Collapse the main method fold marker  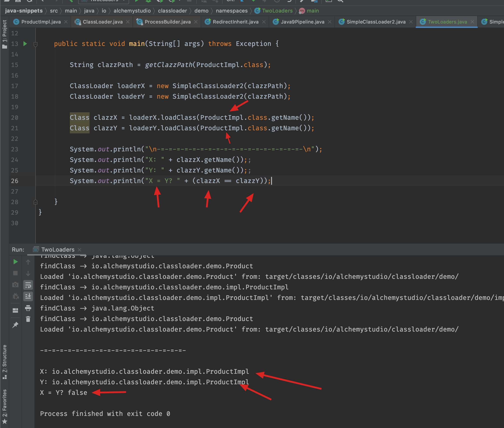pyautogui.click(x=35, y=44)
